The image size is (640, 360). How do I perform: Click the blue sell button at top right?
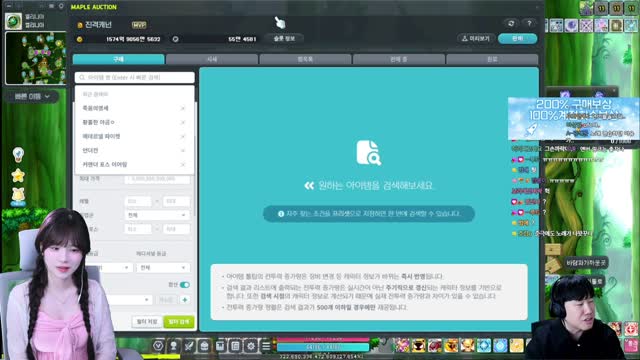point(518,38)
